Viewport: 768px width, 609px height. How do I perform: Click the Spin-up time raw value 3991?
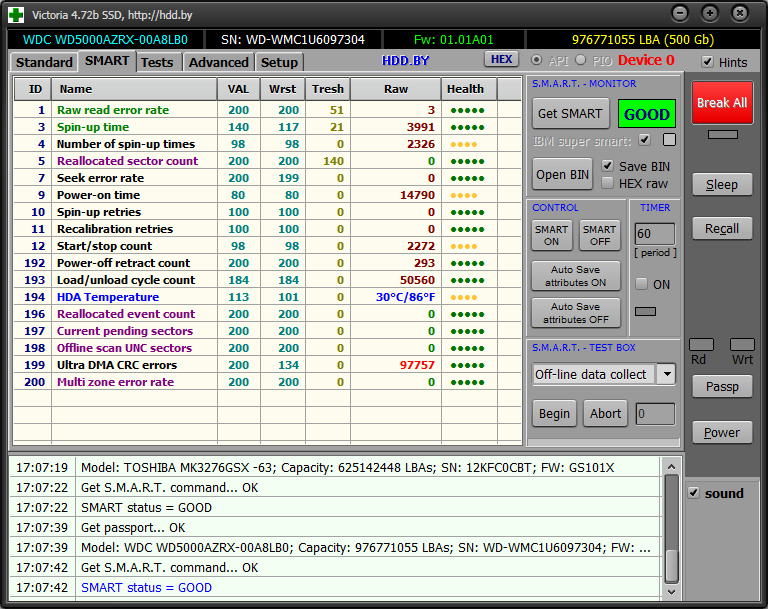click(420, 127)
